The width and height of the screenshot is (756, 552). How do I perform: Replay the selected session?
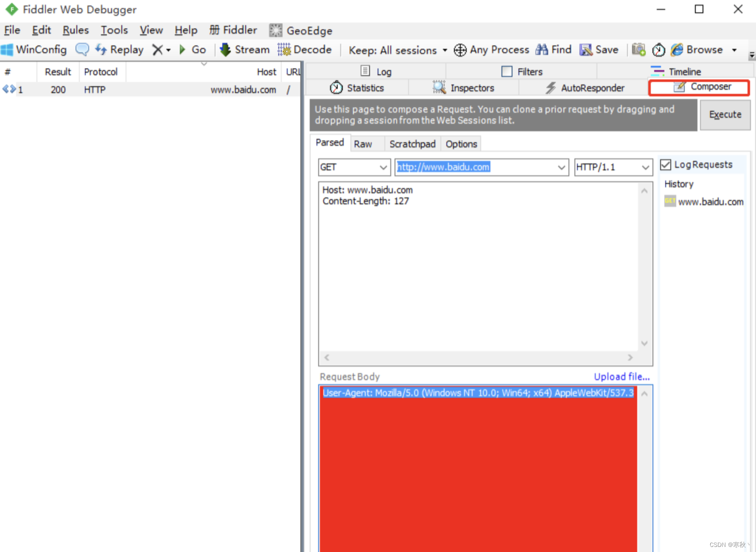(x=119, y=50)
